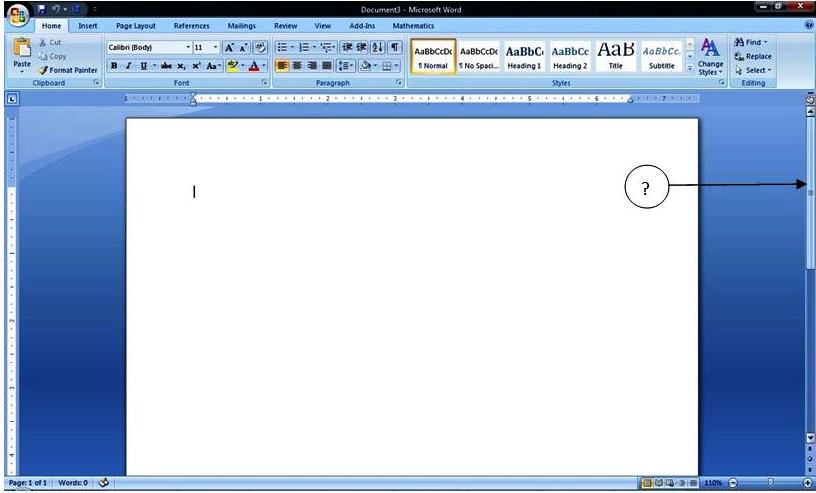Toggle Italic formatting
816x493 pixels.
click(128, 66)
